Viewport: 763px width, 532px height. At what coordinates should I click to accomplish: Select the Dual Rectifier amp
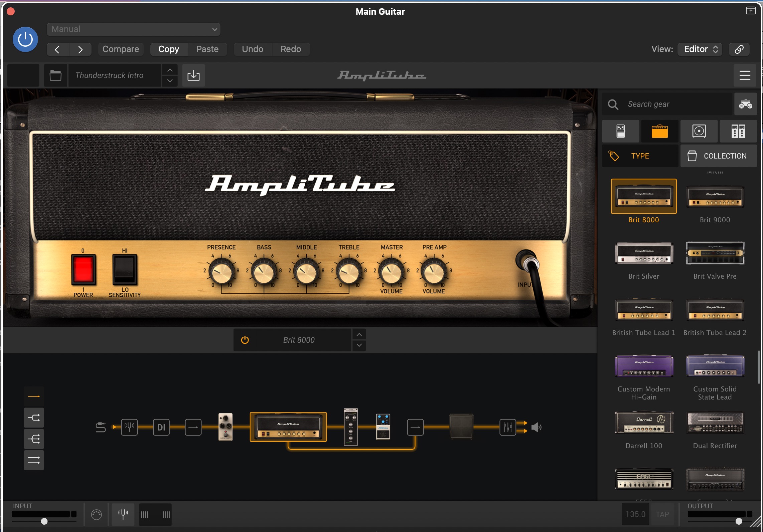point(715,423)
